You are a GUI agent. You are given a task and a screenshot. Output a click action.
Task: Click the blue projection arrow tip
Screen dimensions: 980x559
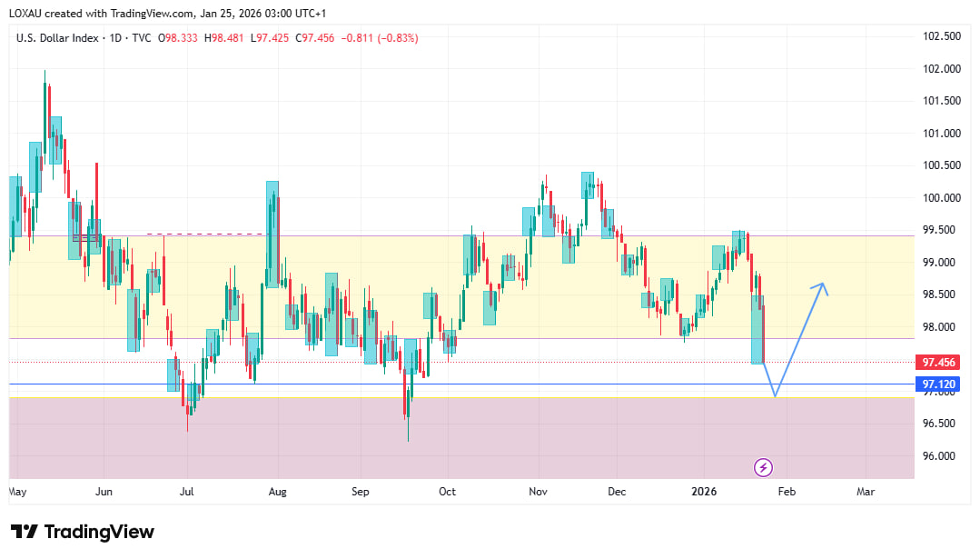pyautogui.click(x=823, y=284)
